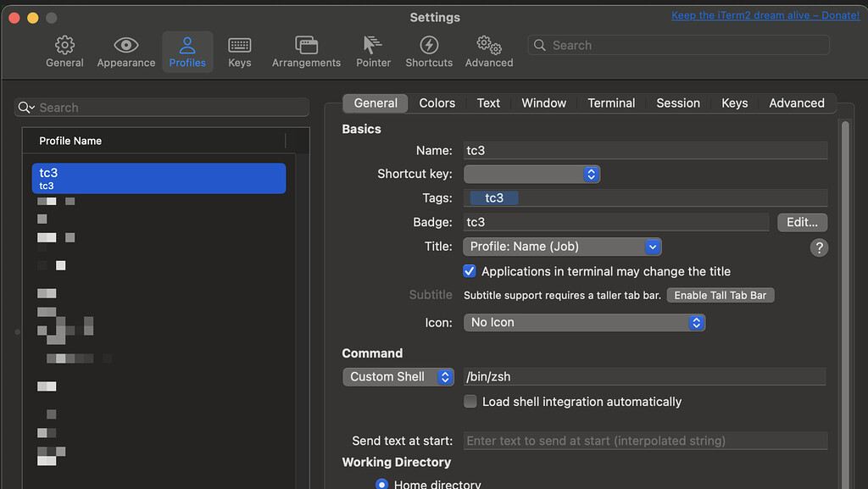Click the magnifier in profile search
The image size is (868, 489).
pyautogui.click(x=25, y=108)
